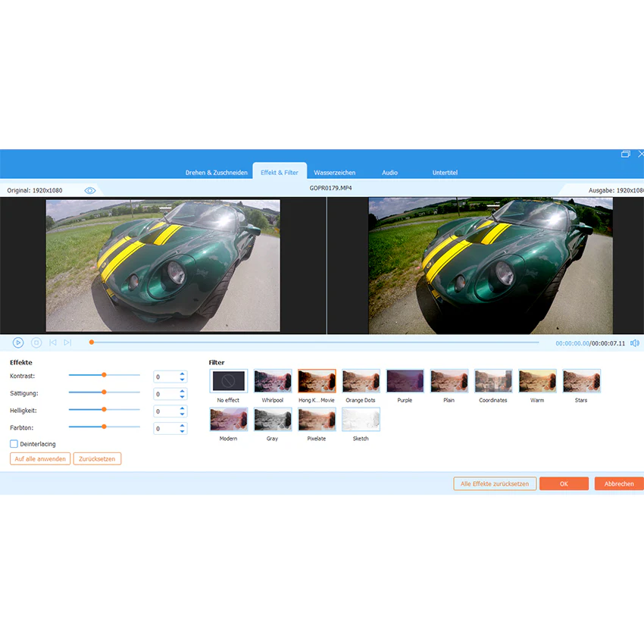Click the Alle Effekte zurücksetzen button

point(495,484)
